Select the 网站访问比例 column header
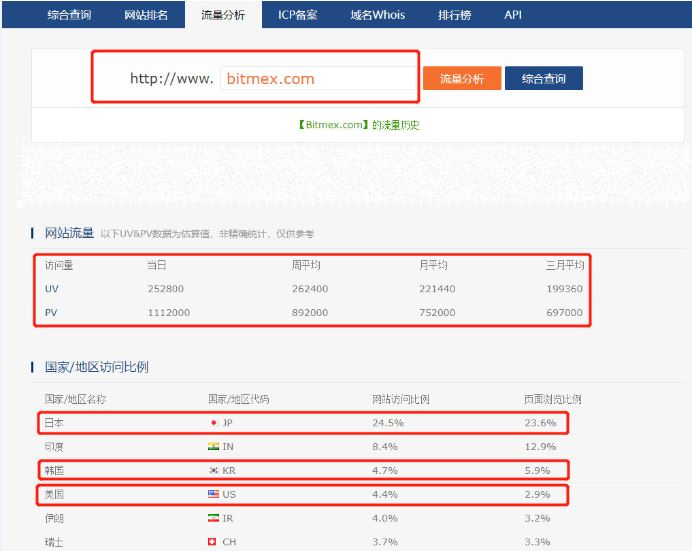Screen dimensions: 692x551 pyautogui.click(x=401, y=399)
